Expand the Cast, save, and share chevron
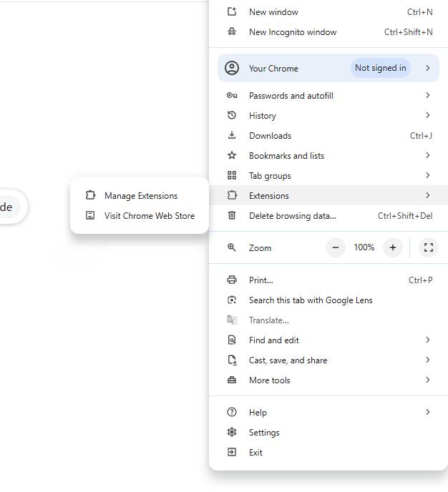This screenshot has width=448, height=492. [427, 360]
